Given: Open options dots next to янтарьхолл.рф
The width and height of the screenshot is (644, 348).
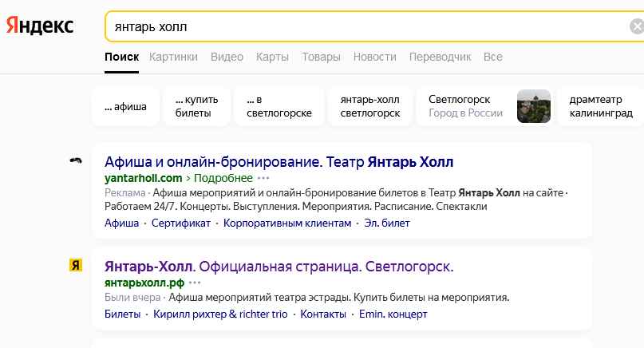Looking at the screenshot, I should (x=195, y=283).
